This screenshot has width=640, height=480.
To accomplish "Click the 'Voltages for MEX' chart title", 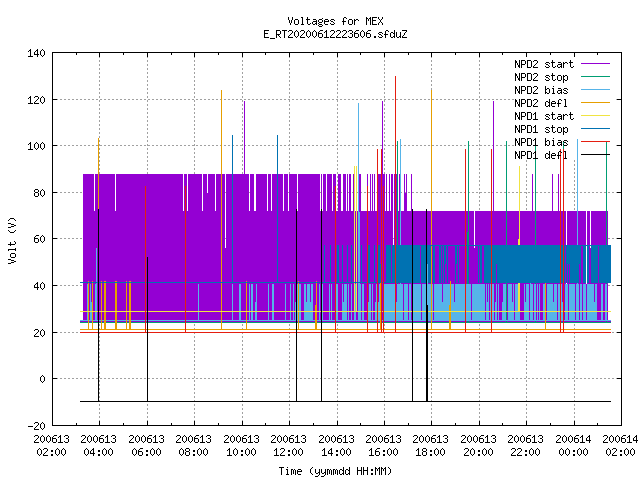I will [335, 21].
